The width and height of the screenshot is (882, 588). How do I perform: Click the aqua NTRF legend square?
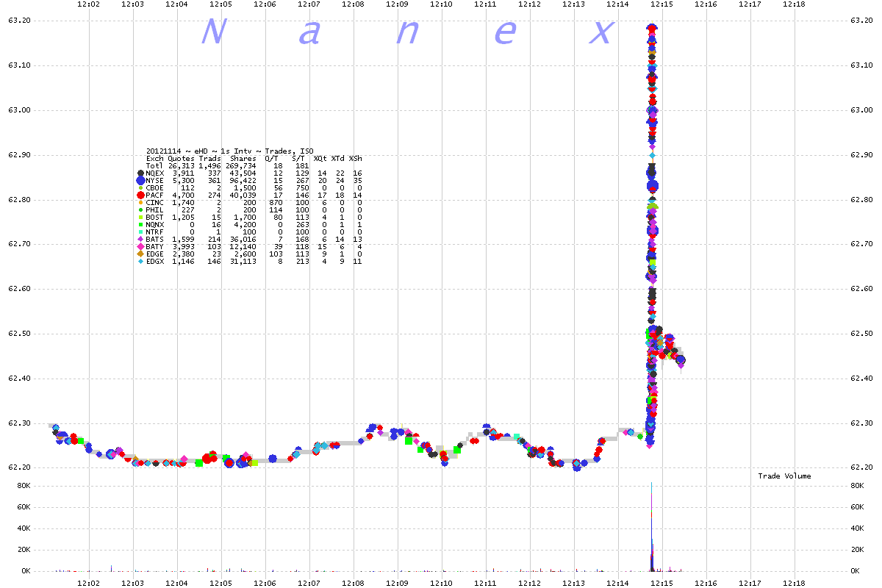click(140, 232)
